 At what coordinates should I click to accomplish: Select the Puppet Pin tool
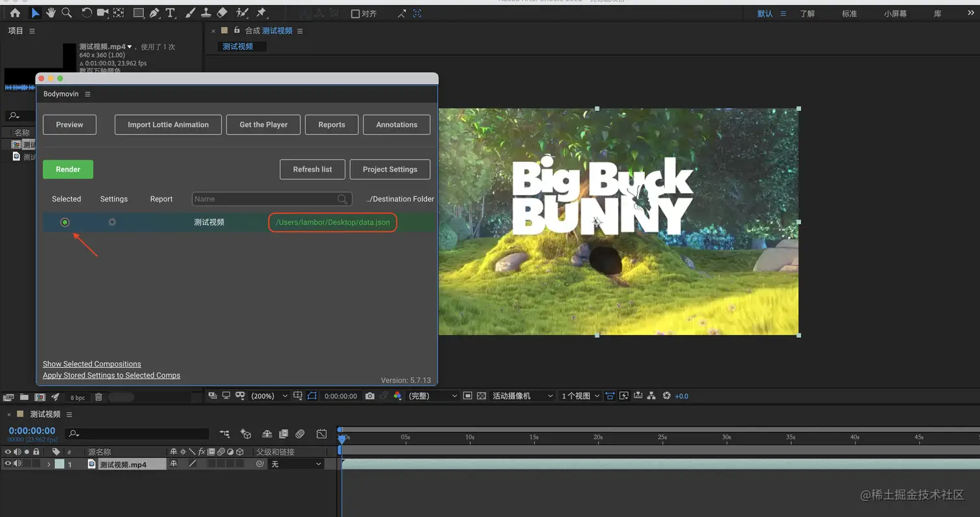[261, 13]
